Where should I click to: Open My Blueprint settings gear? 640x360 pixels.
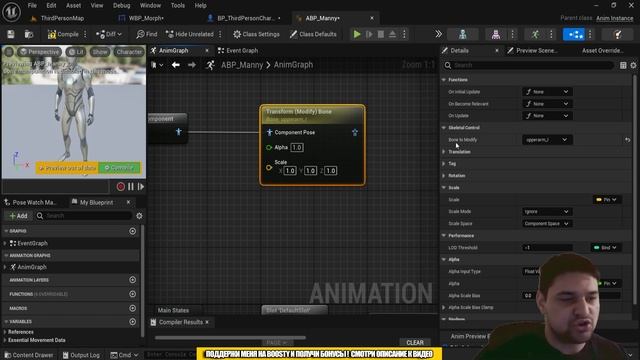tap(139, 216)
